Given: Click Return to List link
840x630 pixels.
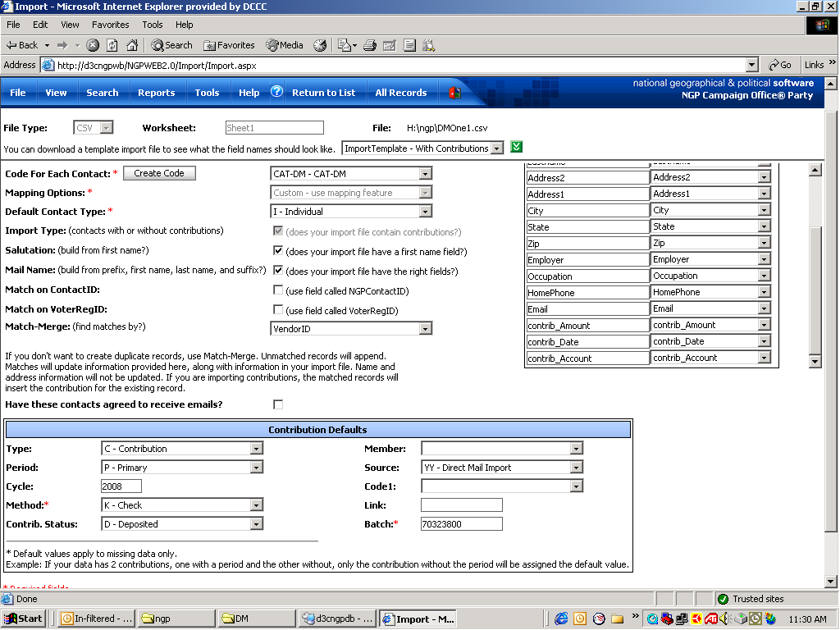Looking at the screenshot, I should (323, 93).
